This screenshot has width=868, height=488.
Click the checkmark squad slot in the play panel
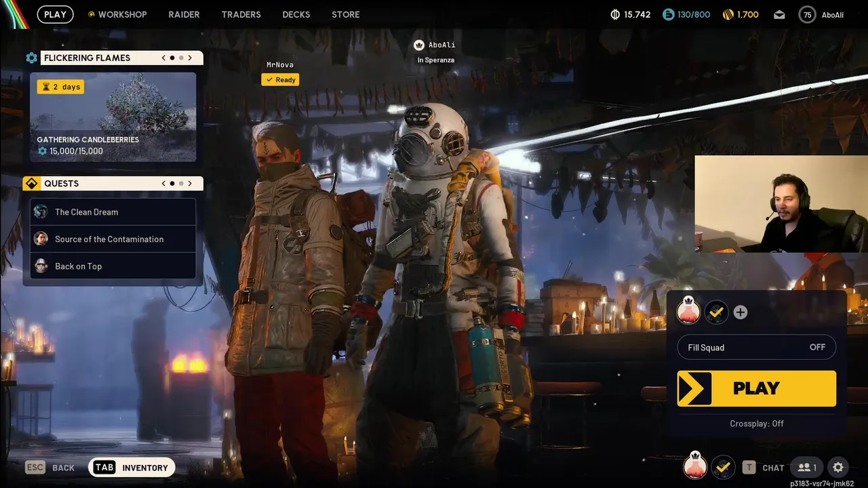click(x=716, y=312)
